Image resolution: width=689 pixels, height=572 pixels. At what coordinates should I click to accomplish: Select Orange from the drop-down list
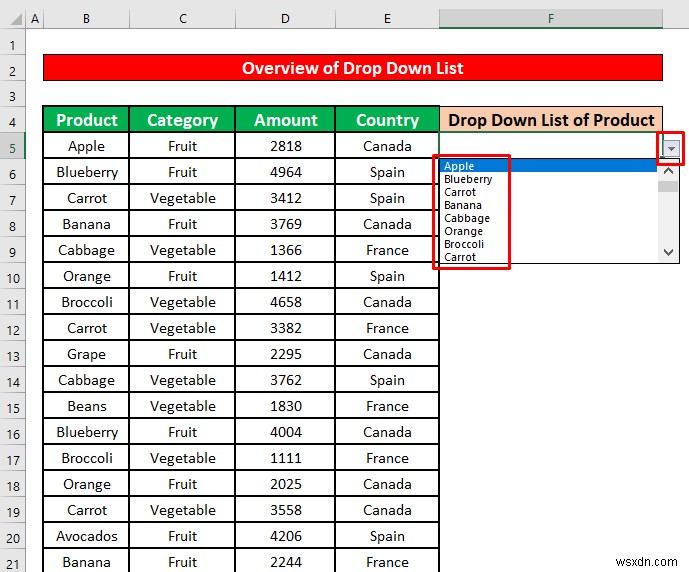pyautogui.click(x=548, y=231)
